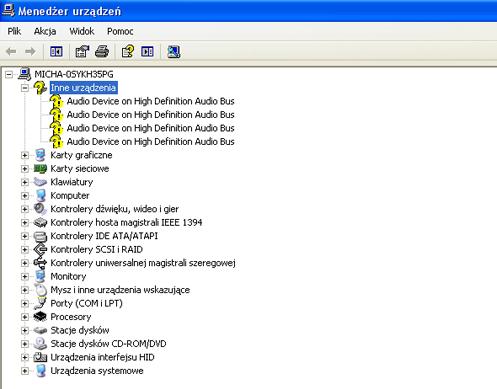Click warning icon of first Audio Device entry
This screenshot has height=389, width=497.
56,101
